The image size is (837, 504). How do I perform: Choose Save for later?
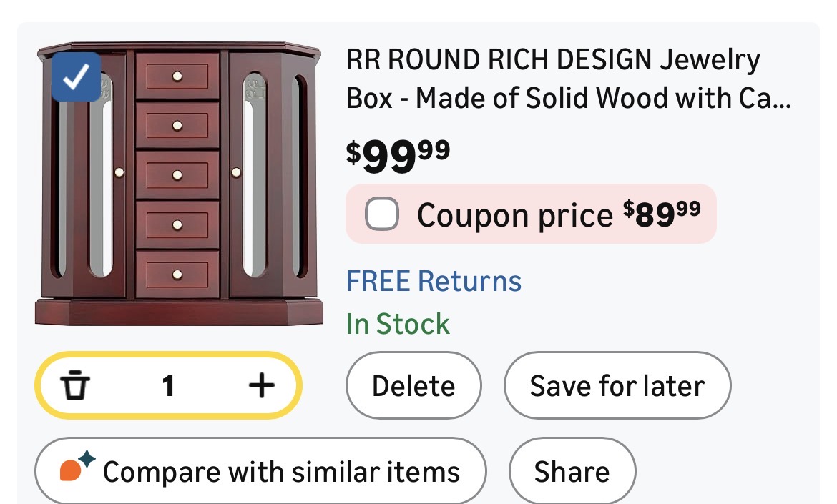click(617, 386)
